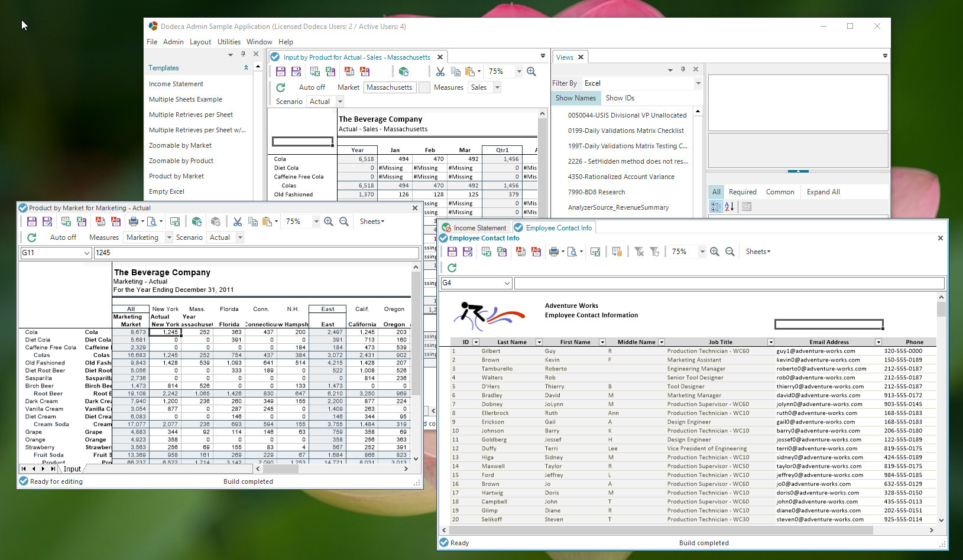963x560 pixels.
Task: Click Expand All in properties panel
Action: (823, 192)
